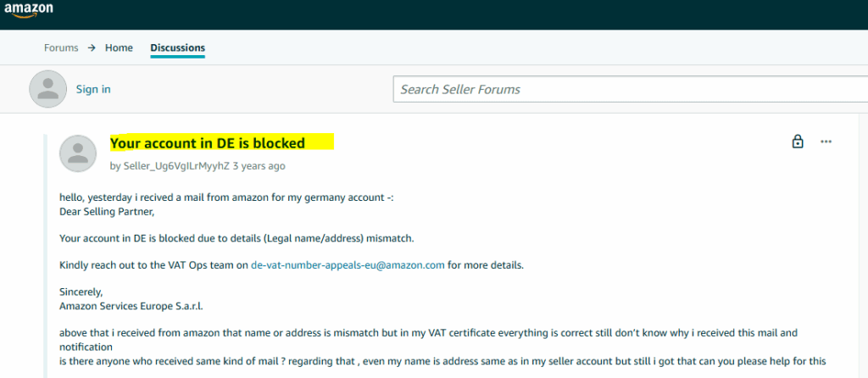Open the three-dot more options menu
The height and width of the screenshot is (378, 868).
(x=826, y=142)
